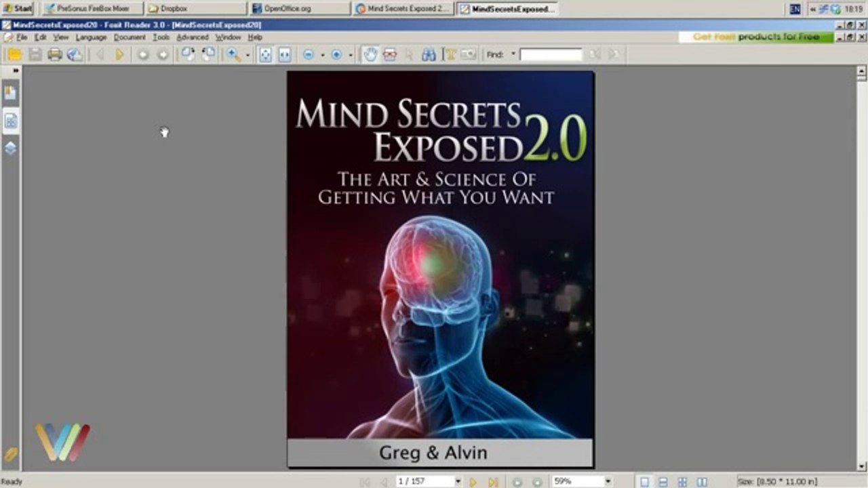Select the Typewriter tool icon

(x=449, y=55)
